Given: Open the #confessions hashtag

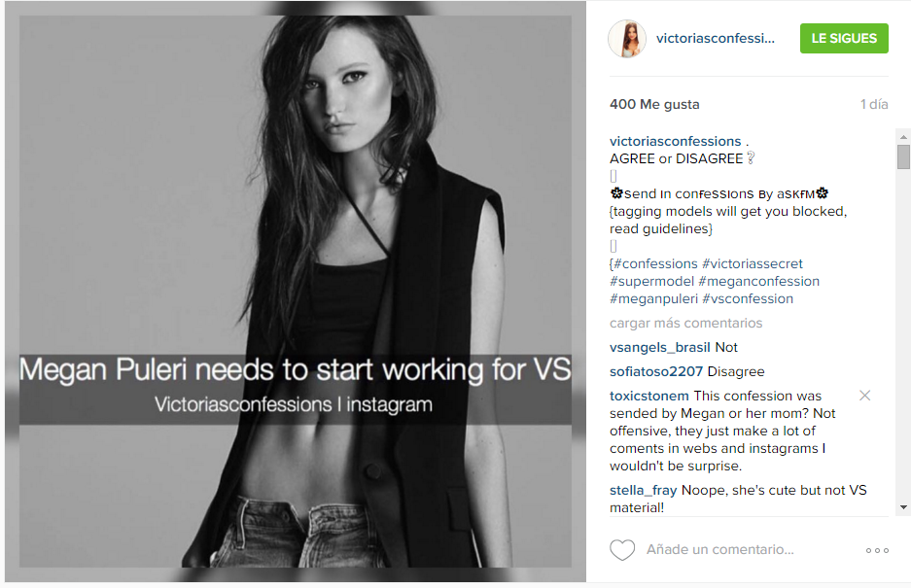Looking at the screenshot, I should [x=655, y=263].
